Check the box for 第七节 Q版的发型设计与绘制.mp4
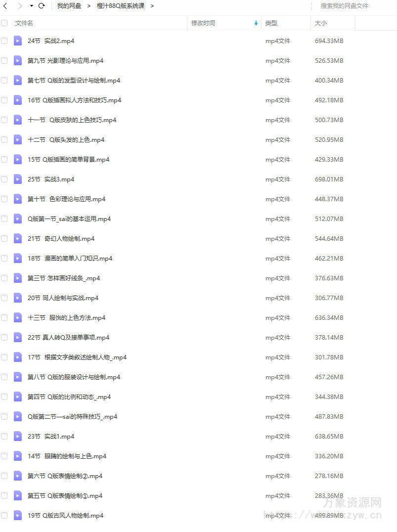The image size is (397, 532). pyautogui.click(x=4, y=81)
